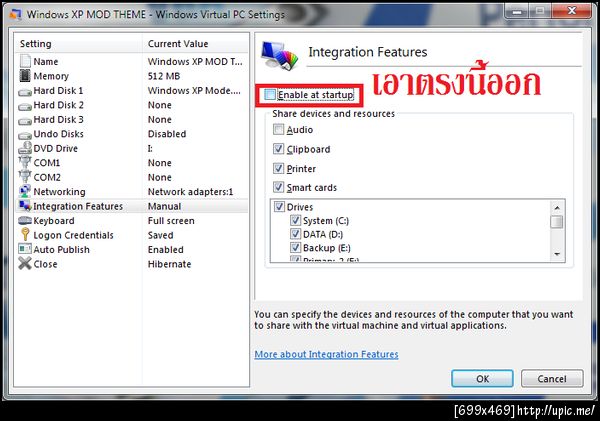Image resolution: width=600 pixels, height=421 pixels.
Task: Click the Undo Disks icon
Action: 25,135
